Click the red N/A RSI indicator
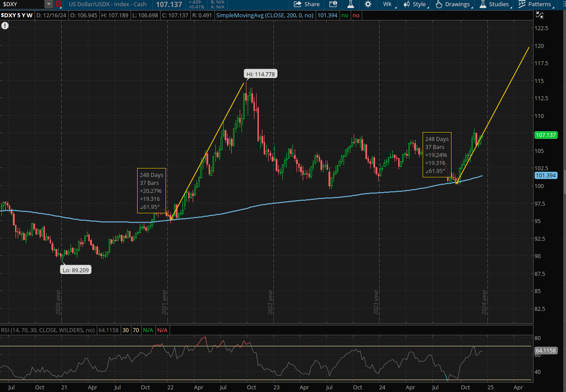The height and width of the screenshot is (392, 566). (162, 330)
